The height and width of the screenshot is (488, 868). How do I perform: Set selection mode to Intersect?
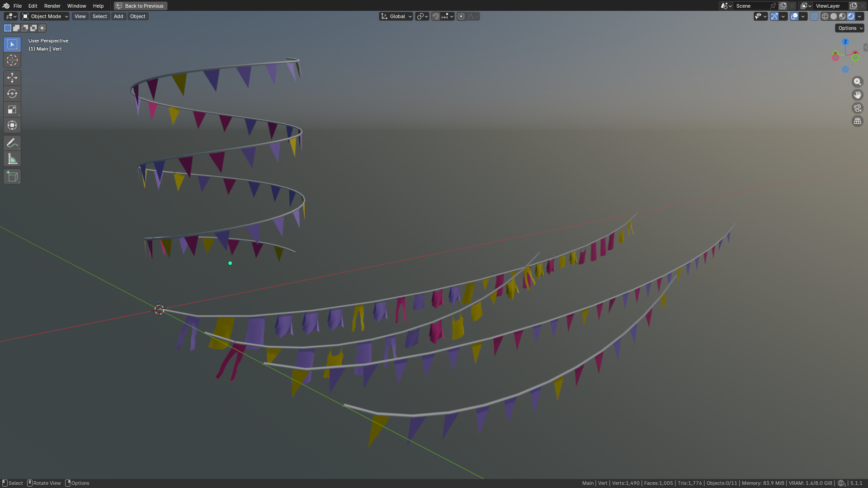click(42, 28)
